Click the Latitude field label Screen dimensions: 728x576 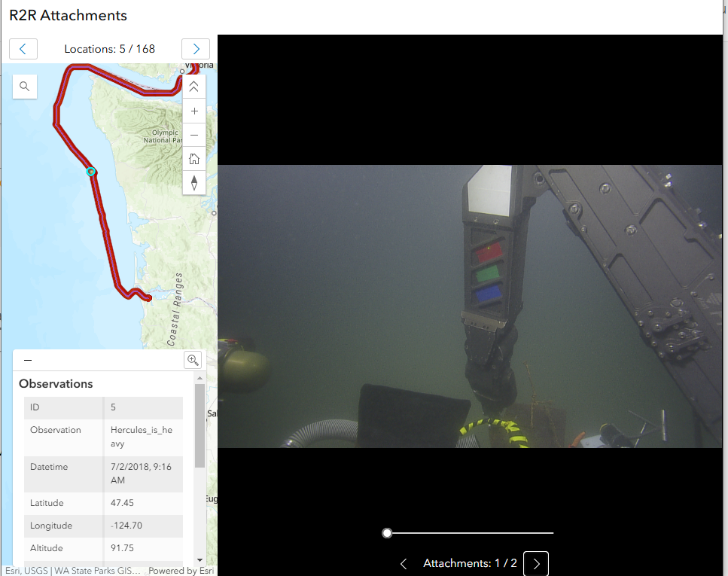point(47,503)
